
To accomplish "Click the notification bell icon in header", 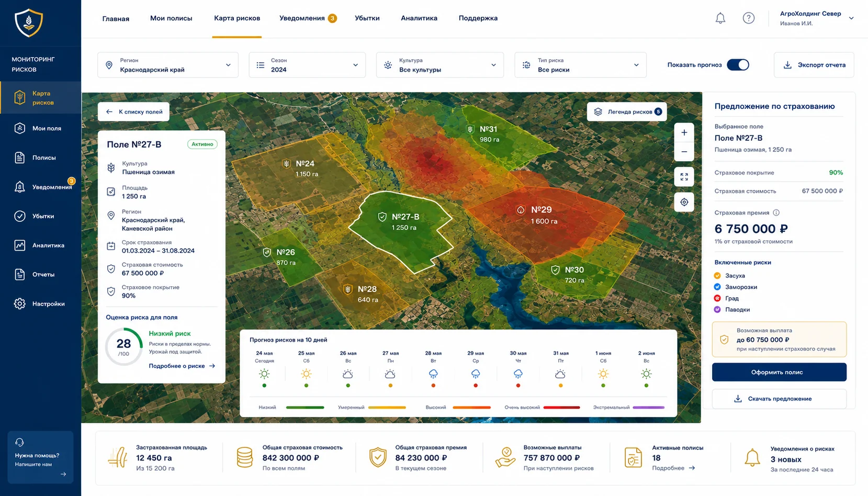I will 720,18.
